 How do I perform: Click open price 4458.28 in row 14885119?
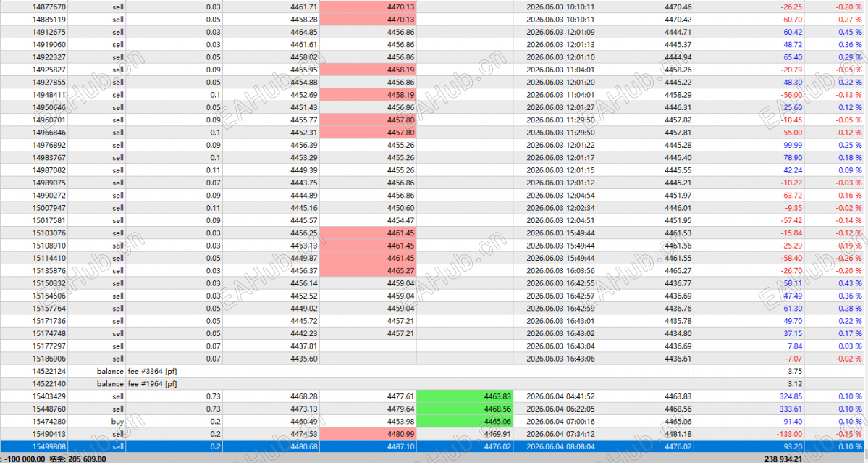pyautogui.click(x=303, y=20)
